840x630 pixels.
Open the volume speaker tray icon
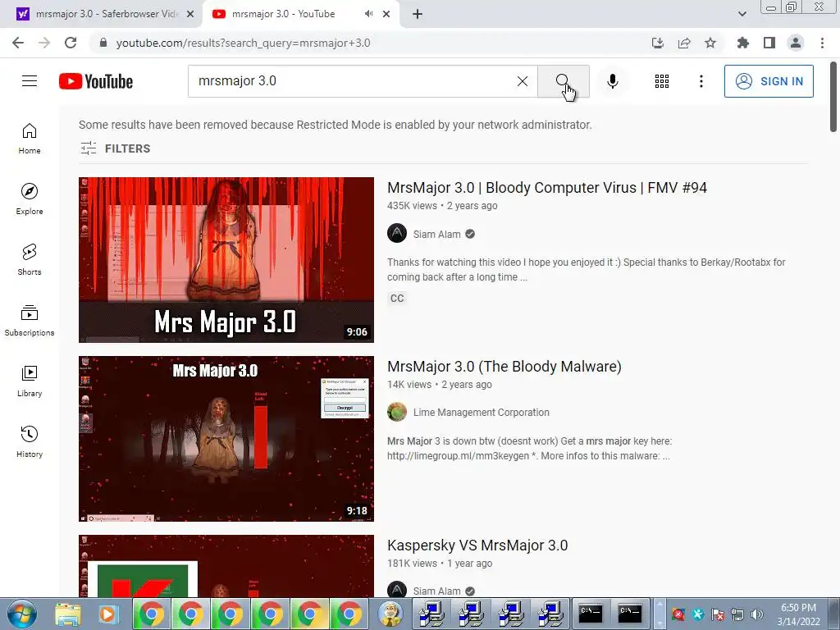757,614
